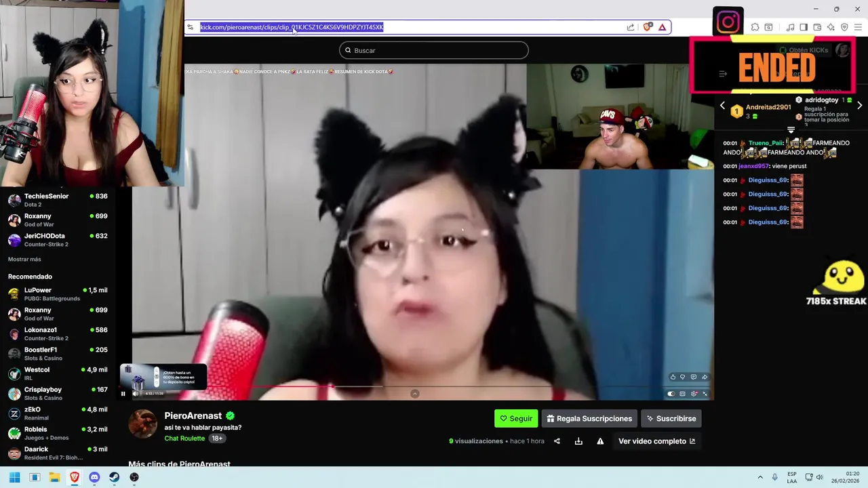This screenshot has width=868, height=488.
Task: Open the Windows Start menu
Action: coord(14,477)
